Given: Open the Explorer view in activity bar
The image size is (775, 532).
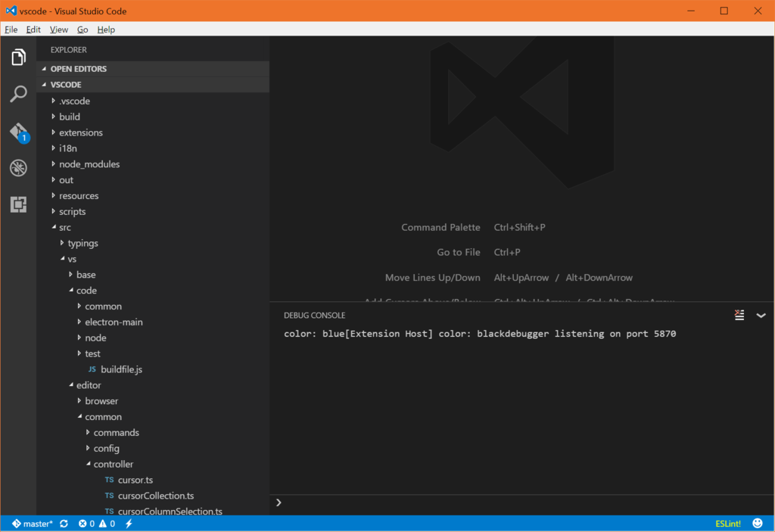Looking at the screenshot, I should 18,57.
